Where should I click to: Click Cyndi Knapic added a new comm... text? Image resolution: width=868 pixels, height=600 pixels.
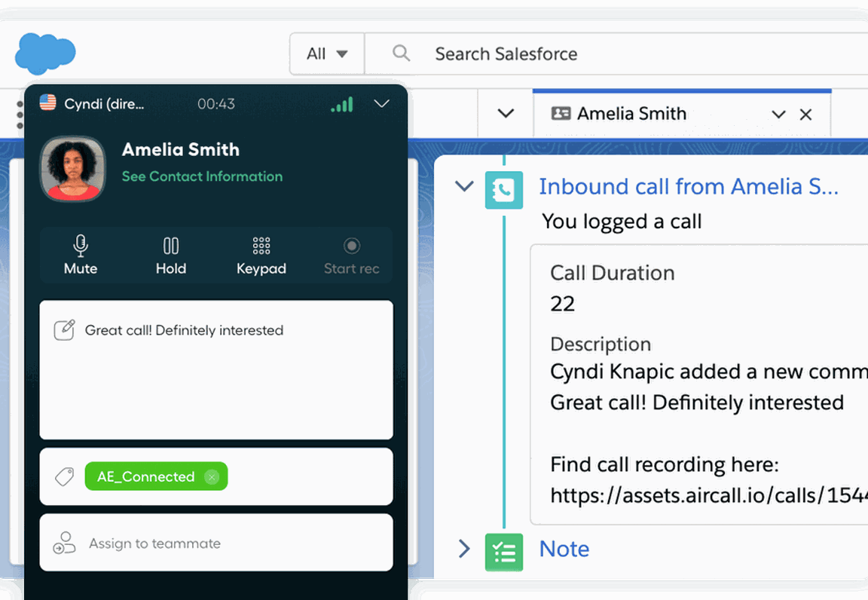pos(708,372)
